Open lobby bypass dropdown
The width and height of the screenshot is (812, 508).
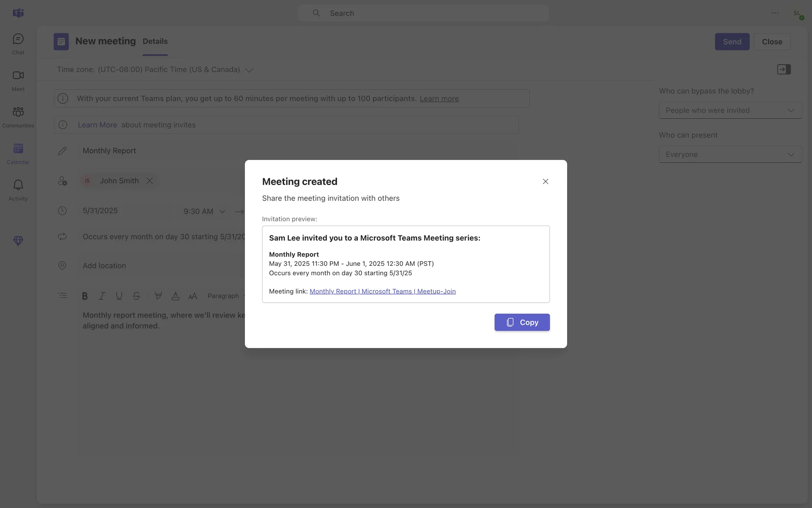pyautogui.click(x=730, y=110)
